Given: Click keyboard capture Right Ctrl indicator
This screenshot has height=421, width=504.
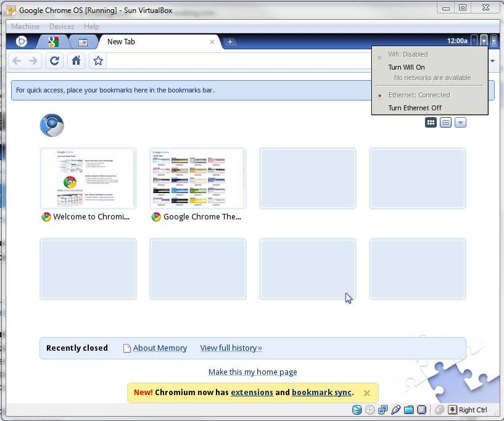Looking at the screenshot, I should coord(468,410).
